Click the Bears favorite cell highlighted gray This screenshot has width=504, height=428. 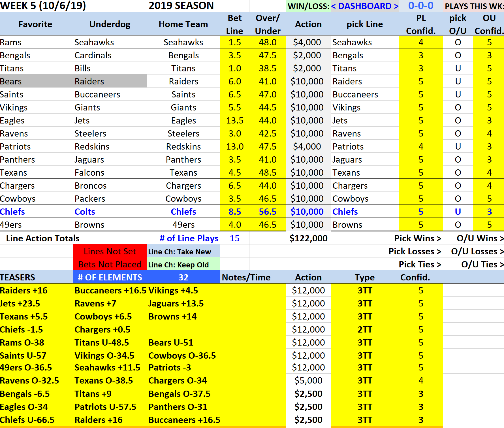click(36, 81)
